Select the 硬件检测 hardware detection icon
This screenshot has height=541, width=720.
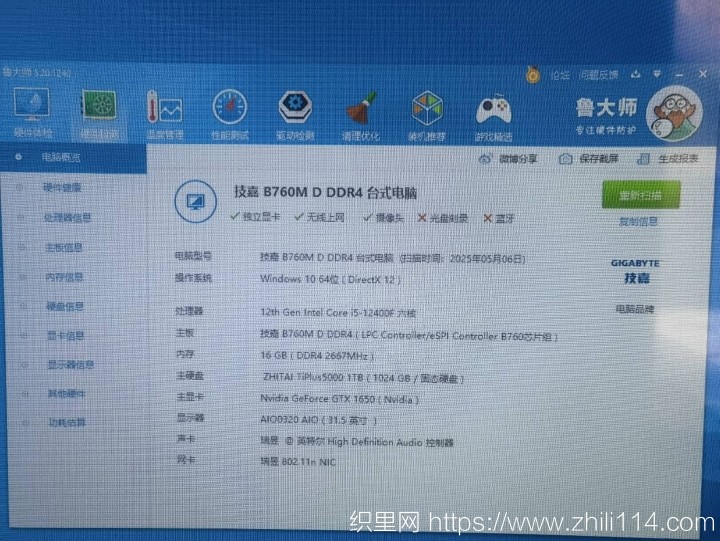[99, 113]
